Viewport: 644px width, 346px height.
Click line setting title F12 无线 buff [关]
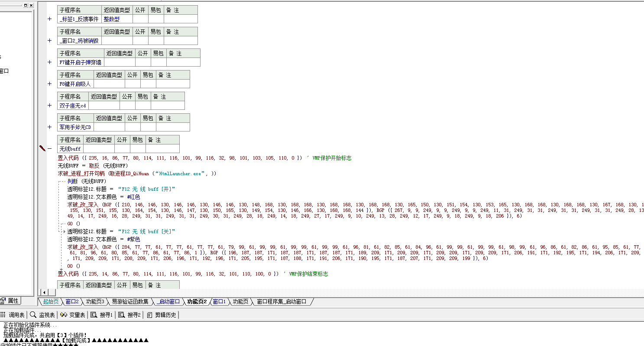point(121,231)
